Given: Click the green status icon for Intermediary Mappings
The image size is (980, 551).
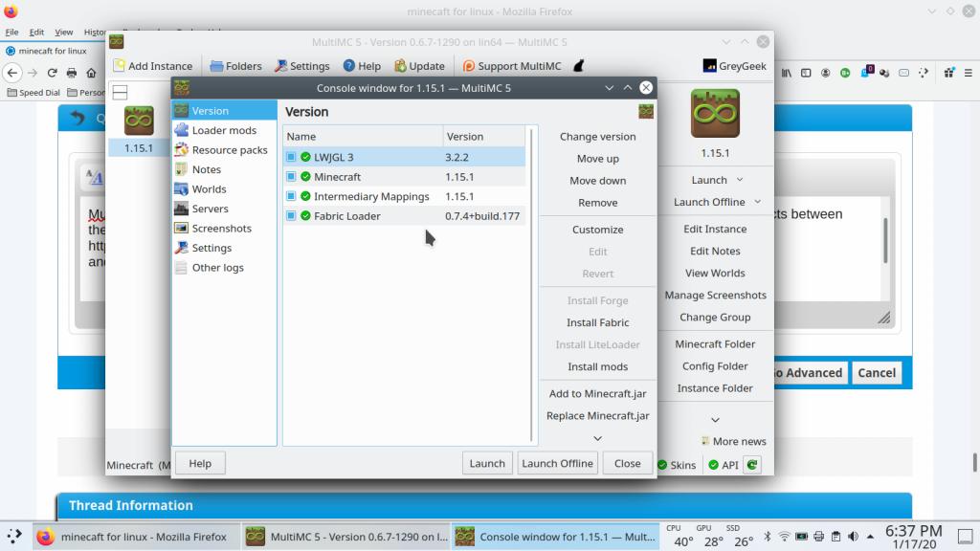Looking at the screenshot, I should point(305,196).
